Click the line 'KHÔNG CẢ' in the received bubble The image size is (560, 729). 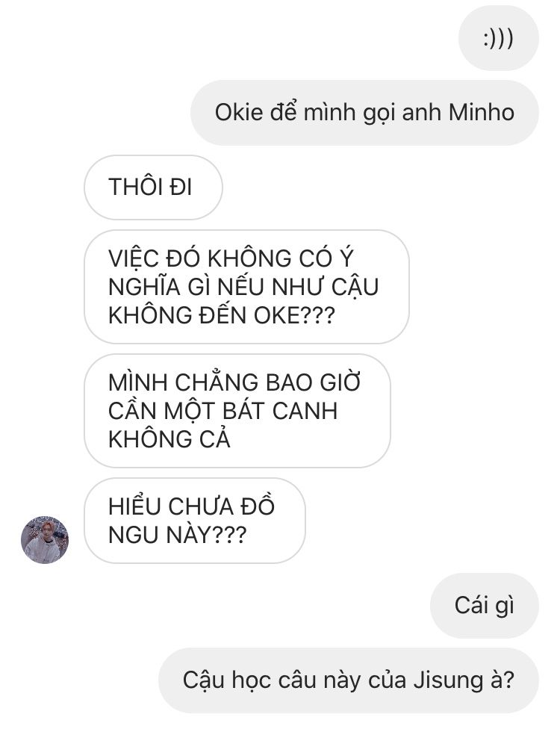(169, 439)
